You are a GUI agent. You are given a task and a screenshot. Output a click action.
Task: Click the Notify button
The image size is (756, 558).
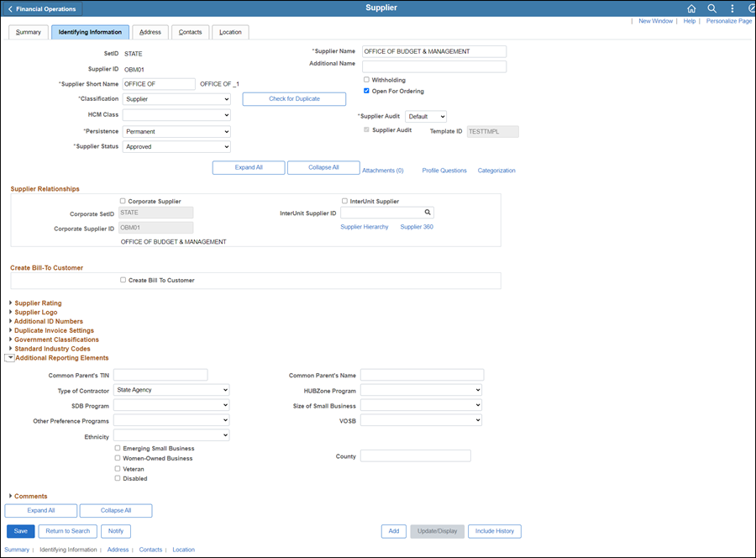tap(116, 531)
